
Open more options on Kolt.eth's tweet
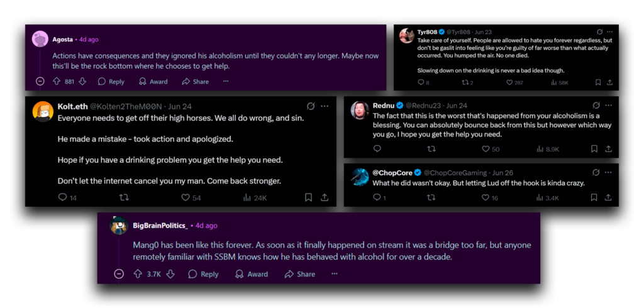pyautogui.click(x=325, y=106)
